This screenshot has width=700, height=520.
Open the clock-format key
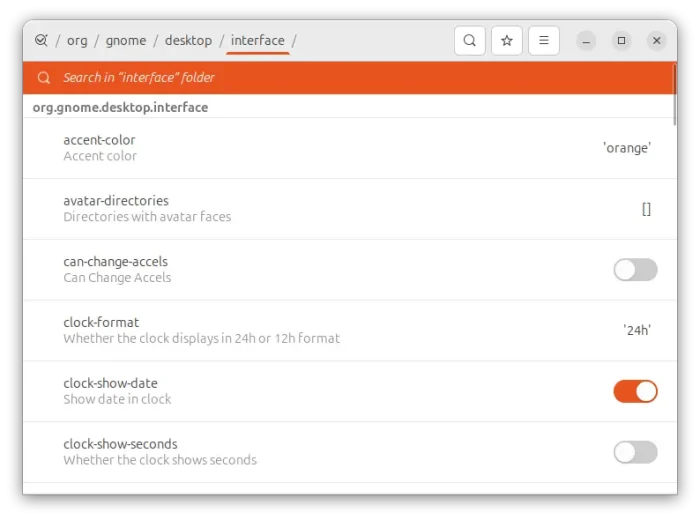pyautogui.click(x=350, y=330)
